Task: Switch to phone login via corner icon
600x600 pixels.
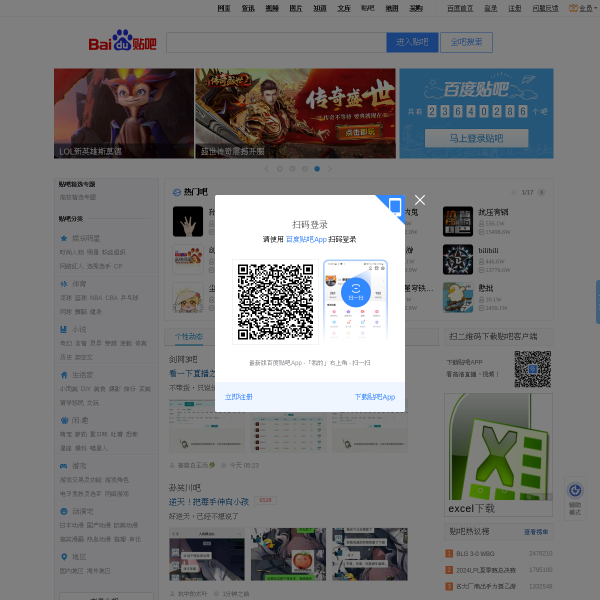Action: click(x=394, y=207)
